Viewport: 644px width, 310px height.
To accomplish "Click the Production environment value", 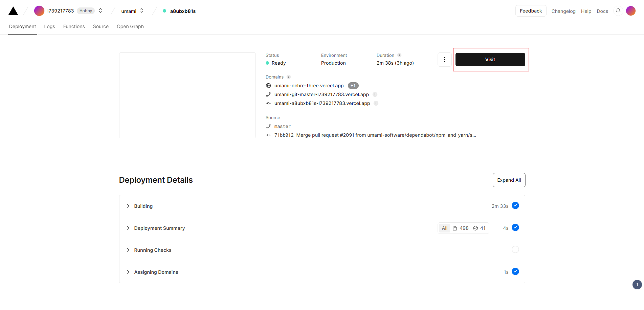I will click(333, 63).
